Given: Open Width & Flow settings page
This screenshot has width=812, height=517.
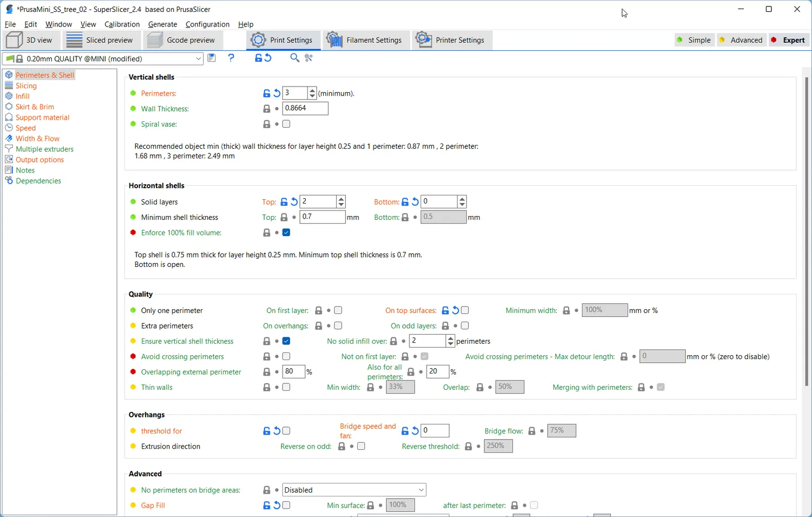Looking at the screenshot, I should coord(37,139).
